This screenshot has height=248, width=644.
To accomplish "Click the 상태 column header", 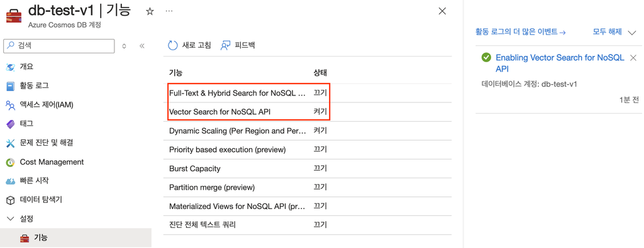I will pos(320,73).
